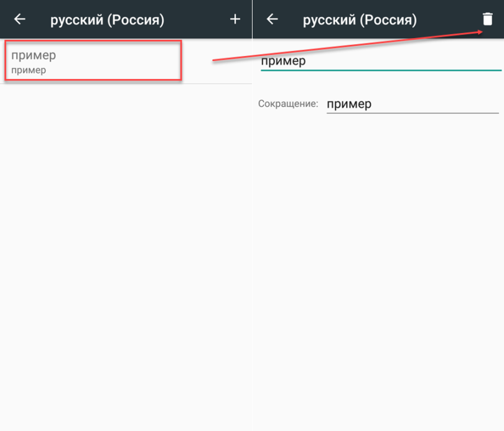The height and width of the screenshot is (431, 504).
Task: Tap the empty area below the word list
Action: 124,249
